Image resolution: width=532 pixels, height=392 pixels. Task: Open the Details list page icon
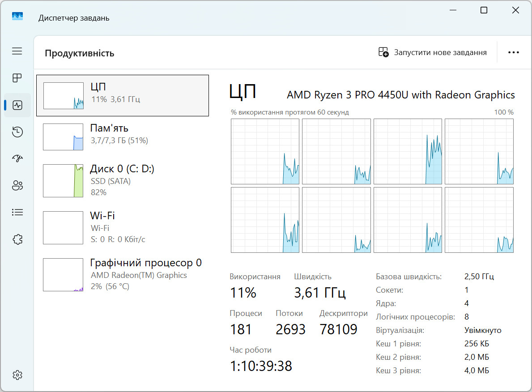pos(17,212)
